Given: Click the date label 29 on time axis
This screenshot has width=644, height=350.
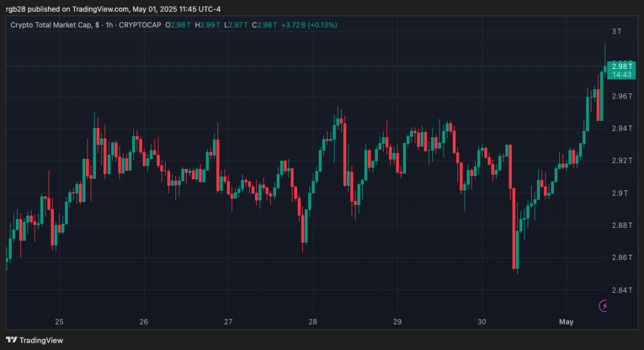Looking at the screenshot, I should coord(397,322).
